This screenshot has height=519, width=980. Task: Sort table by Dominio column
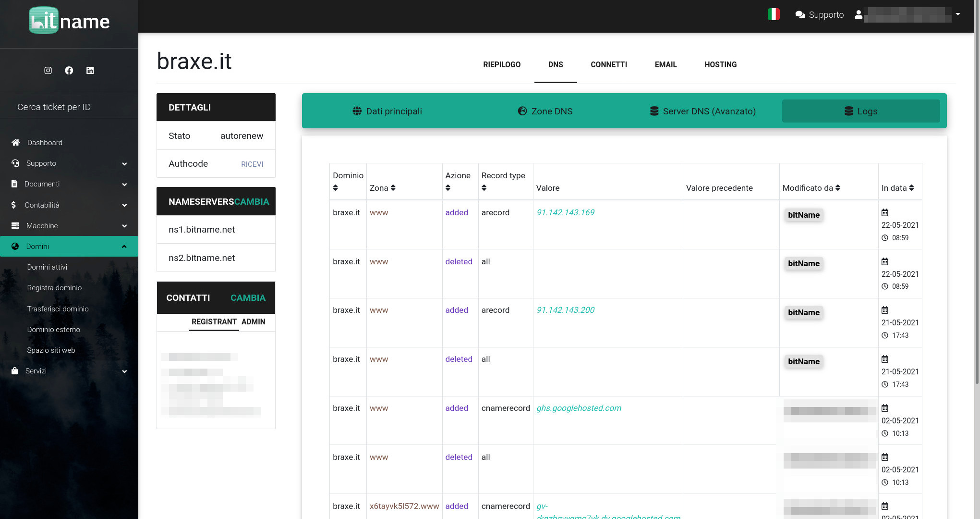click(336, 188)
